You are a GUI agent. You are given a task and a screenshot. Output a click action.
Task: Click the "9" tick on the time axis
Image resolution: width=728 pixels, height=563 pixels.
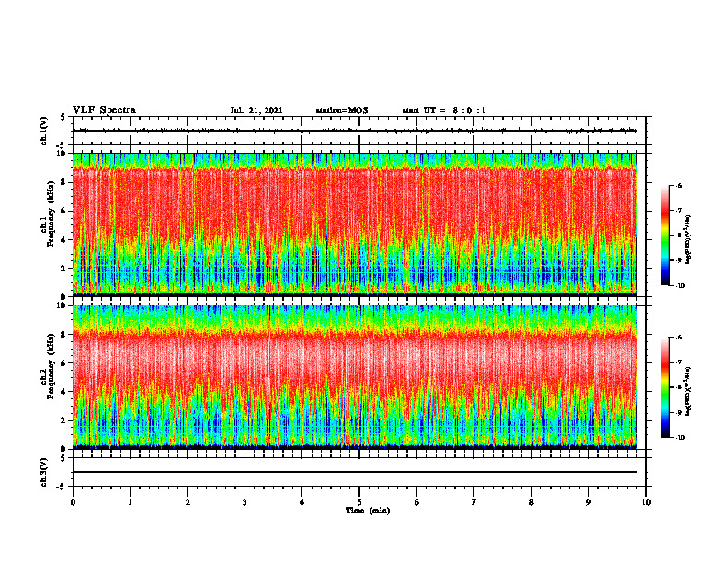click(x=588, y=502)
